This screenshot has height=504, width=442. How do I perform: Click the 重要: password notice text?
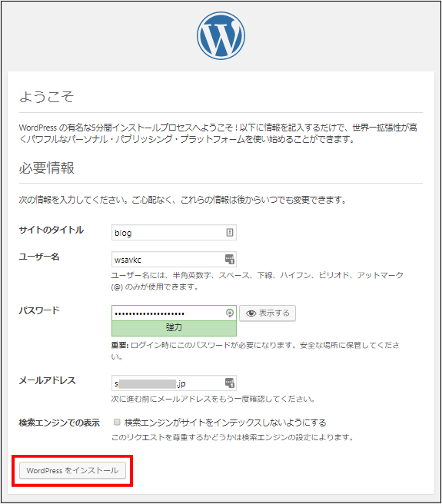[x=256, y=350]
